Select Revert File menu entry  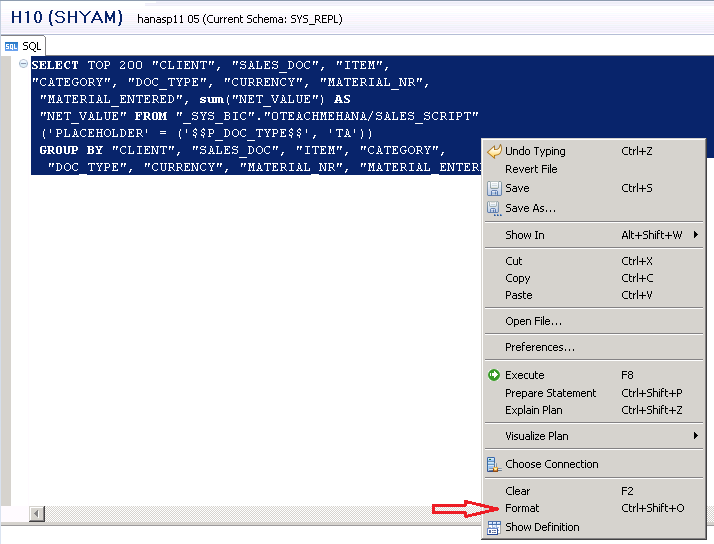click(x=594, y=169)
